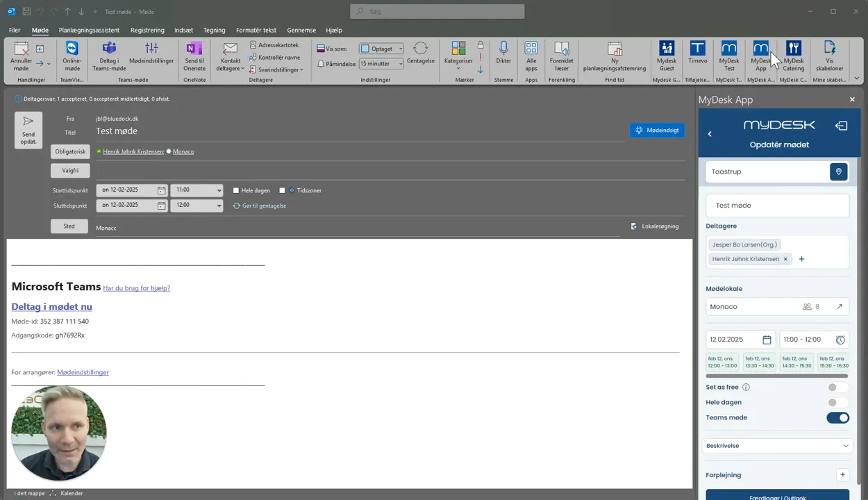Click the Test møde field in MyDesk
The width and height of the screenshot is (868, 500).
point(777,206)
